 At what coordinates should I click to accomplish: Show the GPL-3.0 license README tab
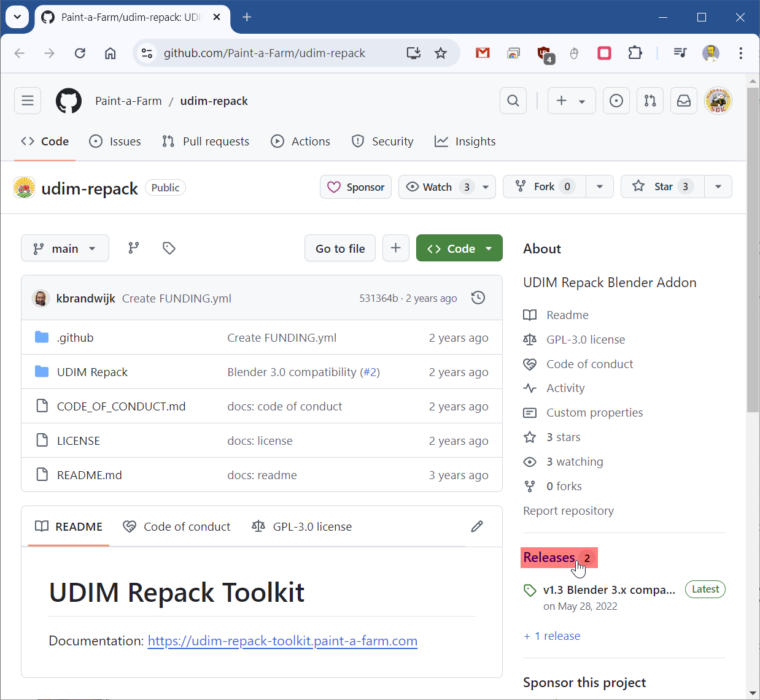pos(302,526)
